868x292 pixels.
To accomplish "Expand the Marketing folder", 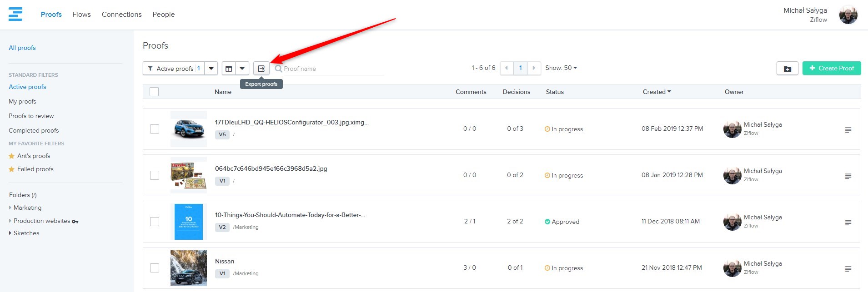I will (10, 208).
